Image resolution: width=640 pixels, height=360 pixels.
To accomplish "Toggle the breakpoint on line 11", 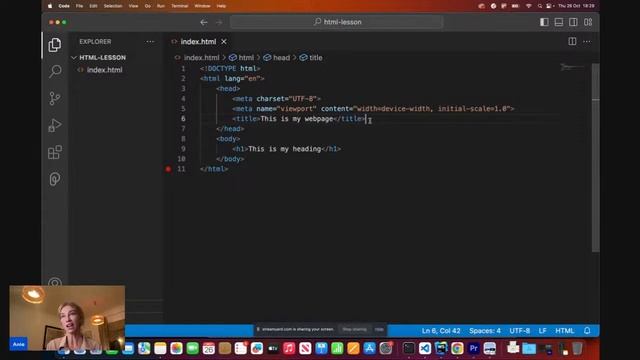I will click(x=168, y=169).
